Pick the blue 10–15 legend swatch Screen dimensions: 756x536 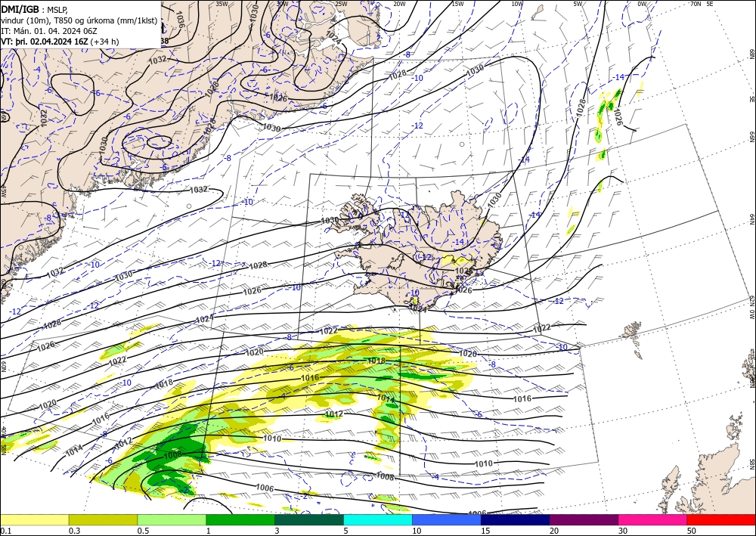pyautogui.click(x=447, y=519)
